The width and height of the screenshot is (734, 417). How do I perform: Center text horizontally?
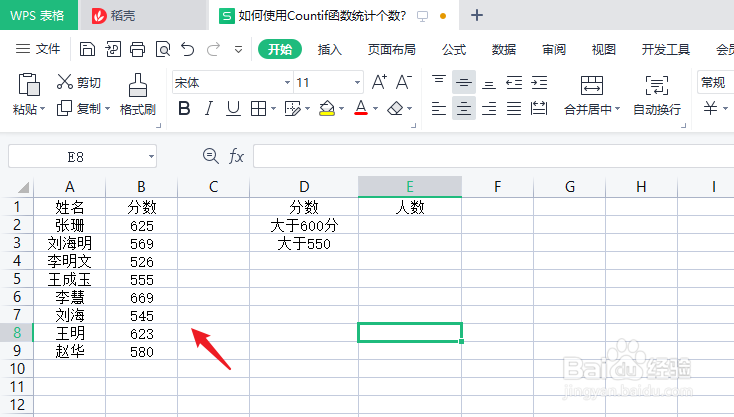[464, 109]
